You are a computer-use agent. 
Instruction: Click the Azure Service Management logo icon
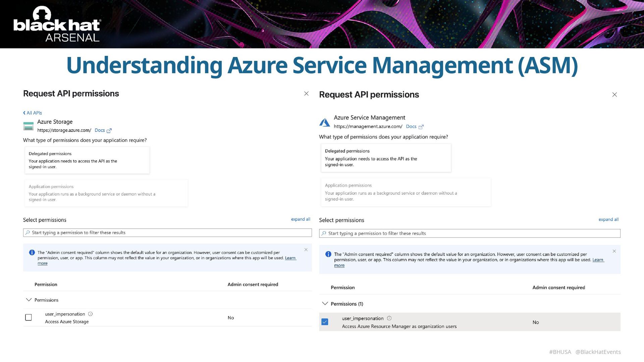pyautogui.click(x=324, y=122)
